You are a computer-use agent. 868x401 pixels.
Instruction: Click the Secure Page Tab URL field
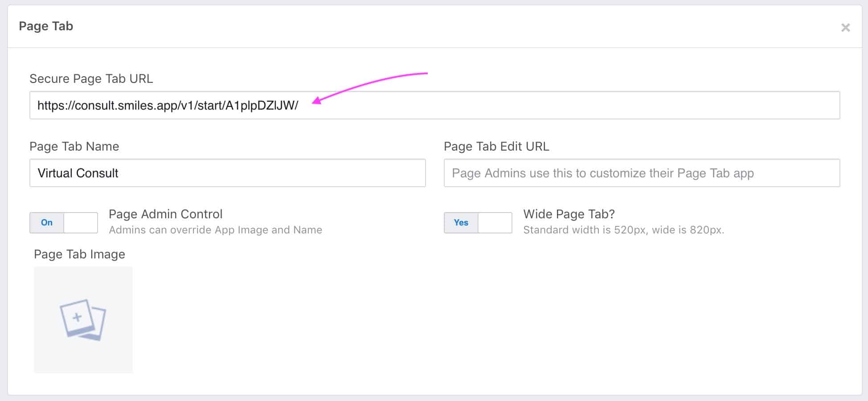pos(434,105)
